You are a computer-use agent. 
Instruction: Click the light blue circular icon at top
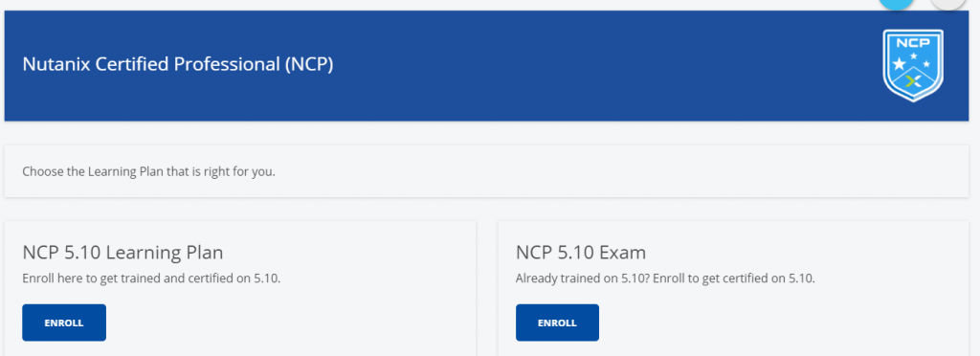pyautogui.click(x=896, y=3)
